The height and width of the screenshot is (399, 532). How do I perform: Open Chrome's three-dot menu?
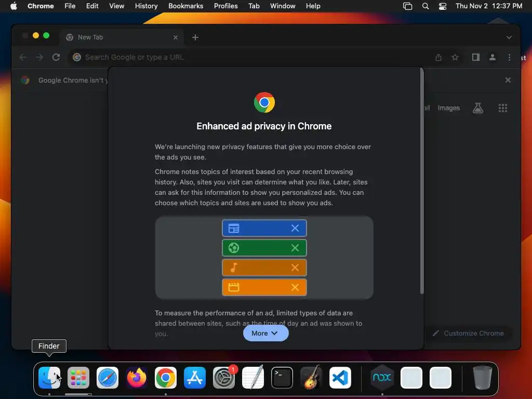(509, 57)
